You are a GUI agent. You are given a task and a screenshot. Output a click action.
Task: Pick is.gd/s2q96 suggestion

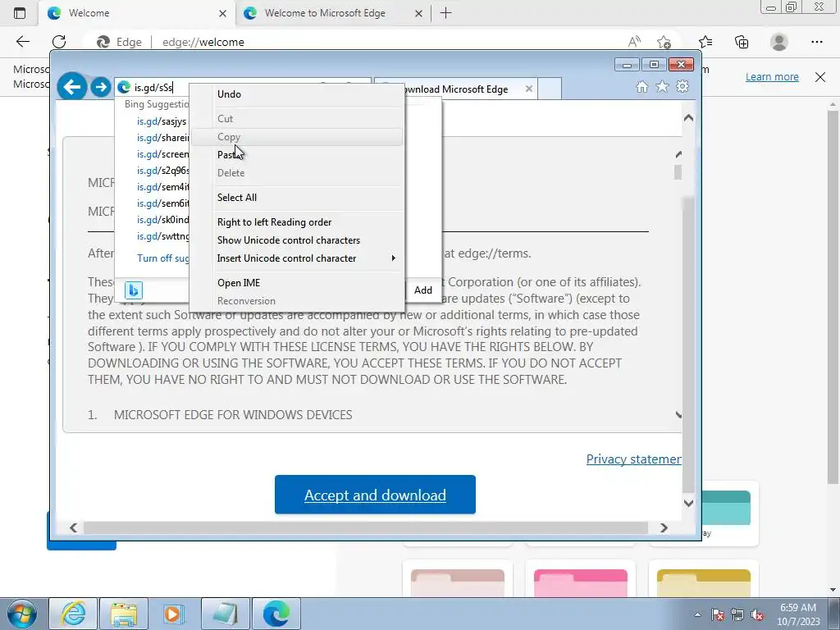coord(163,171)
